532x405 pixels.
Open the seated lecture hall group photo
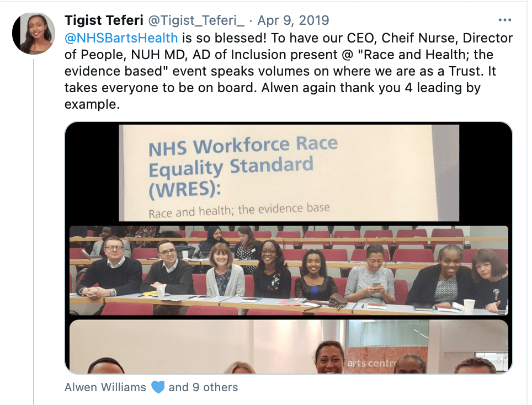pyautogui.click(x=289, y=270)
